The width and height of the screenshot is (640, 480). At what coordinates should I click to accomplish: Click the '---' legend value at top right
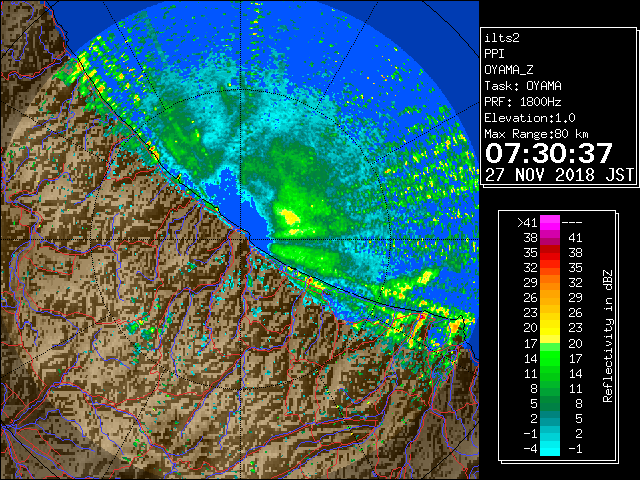[572, 223]
